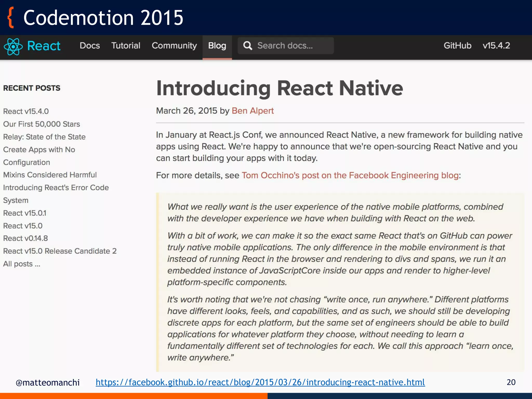The height and width of the screenshot is (399, 532).
Task: View the All posts link
Action: pyautogui.click(x=22, y=264)
